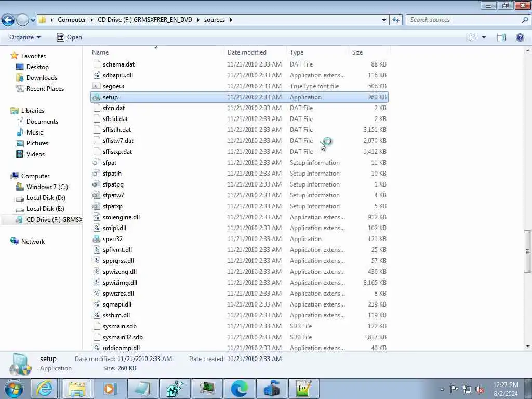The height and width of the screenshot is (399, 532).
Task: Click the schema.dat file icon
Action: (97, 64)
